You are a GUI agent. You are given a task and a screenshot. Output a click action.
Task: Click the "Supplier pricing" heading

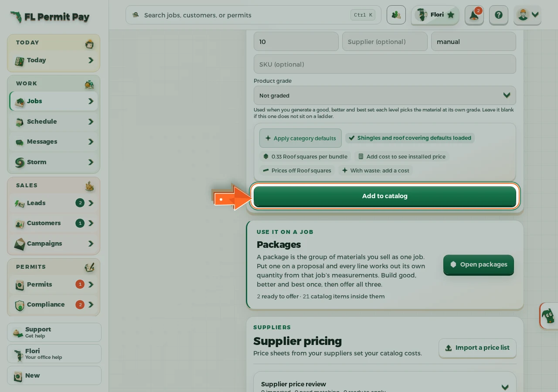click(x=297, y=341)
